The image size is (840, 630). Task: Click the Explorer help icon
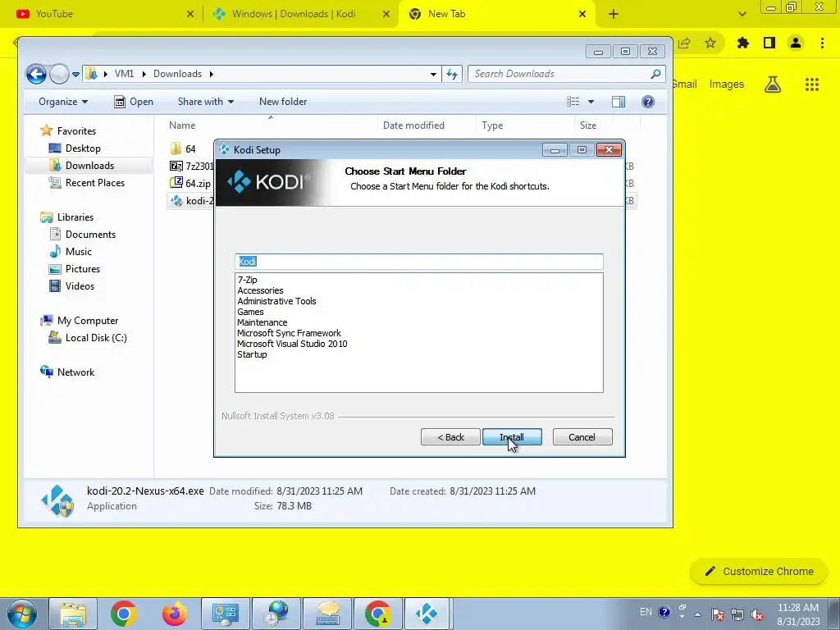648,102
